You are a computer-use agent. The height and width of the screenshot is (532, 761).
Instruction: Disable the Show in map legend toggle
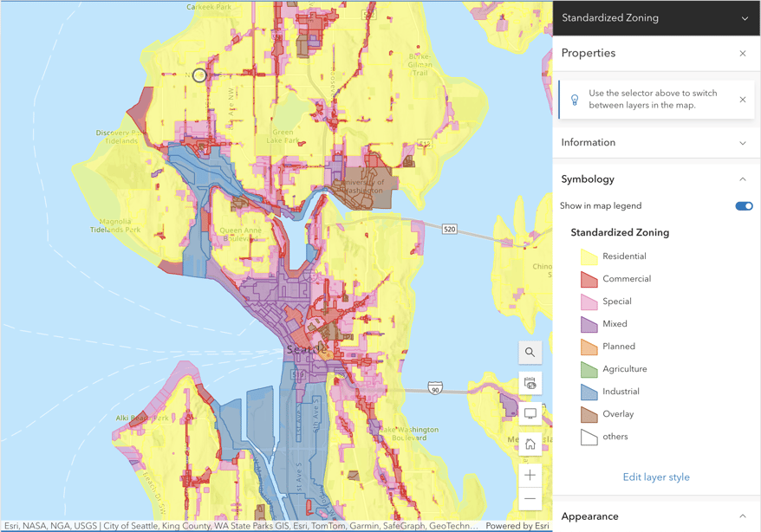(743, 205)
